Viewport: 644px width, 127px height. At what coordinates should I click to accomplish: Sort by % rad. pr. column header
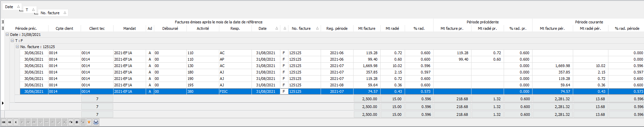[518, 28]
